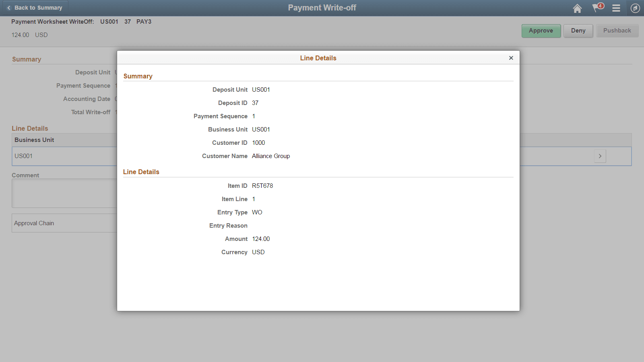Screen dimensions: 644x362
Task: Deny the payment write-off
Action: 578,31
